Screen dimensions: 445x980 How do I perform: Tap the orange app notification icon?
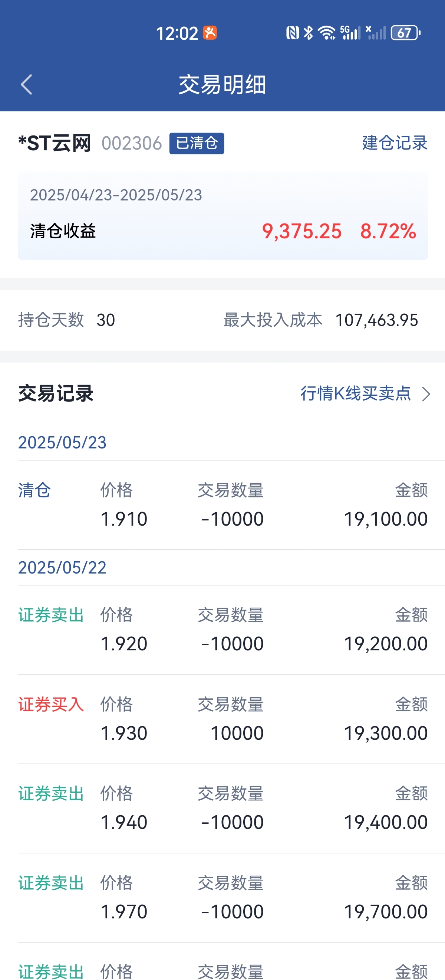click(x=210, y=33)
